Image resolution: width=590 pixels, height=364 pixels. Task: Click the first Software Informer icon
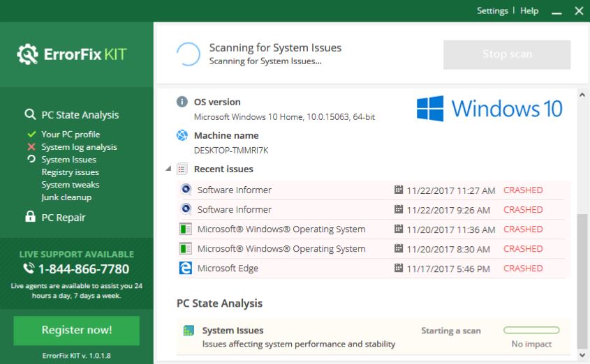(x=186, y=190)
